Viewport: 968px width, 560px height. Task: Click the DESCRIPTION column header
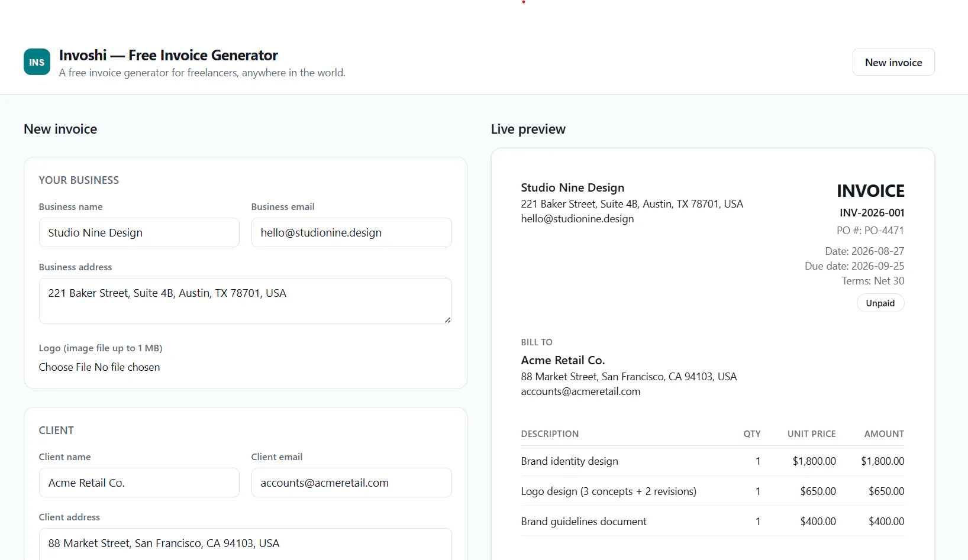[x=550, y=434]
